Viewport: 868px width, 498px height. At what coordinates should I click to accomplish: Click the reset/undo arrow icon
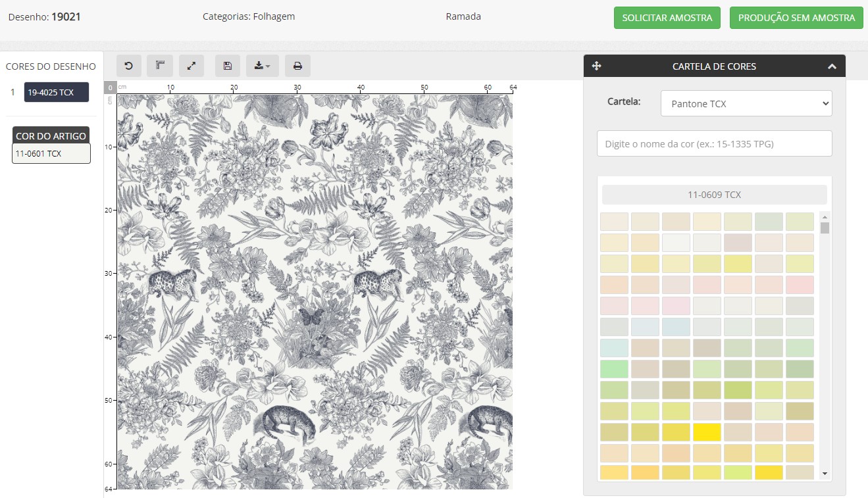[x=129, y=66]
